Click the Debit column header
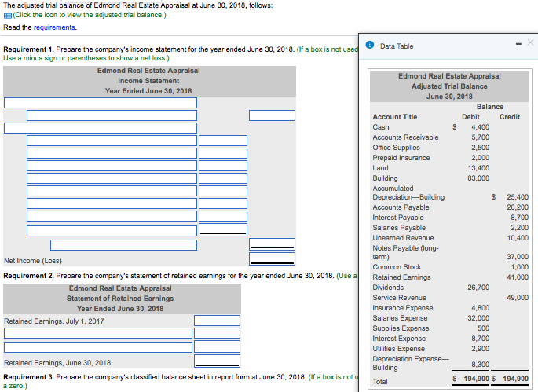This screenshot has width=538, height=392. [x=470, y=117]
